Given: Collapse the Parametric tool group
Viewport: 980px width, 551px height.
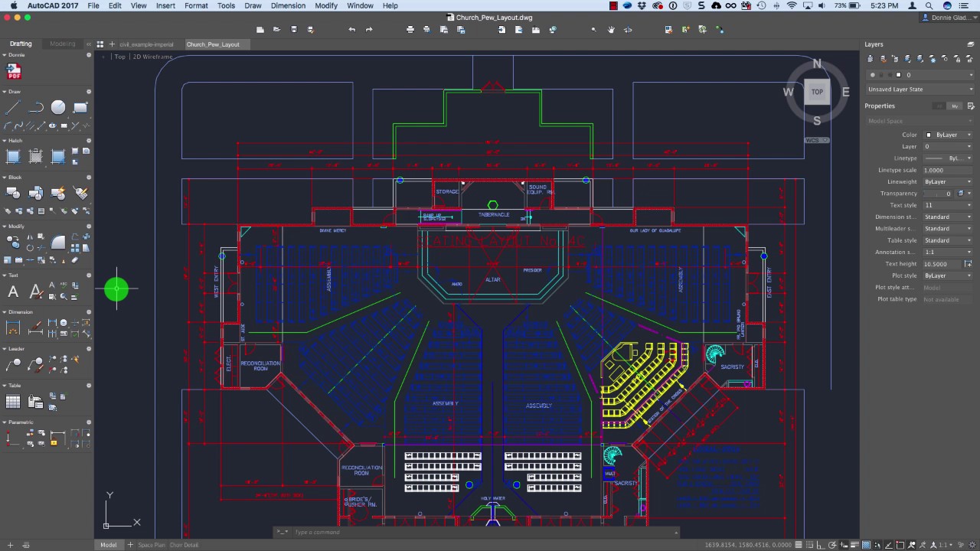Looking at the screenshot, I should [5, 422].
